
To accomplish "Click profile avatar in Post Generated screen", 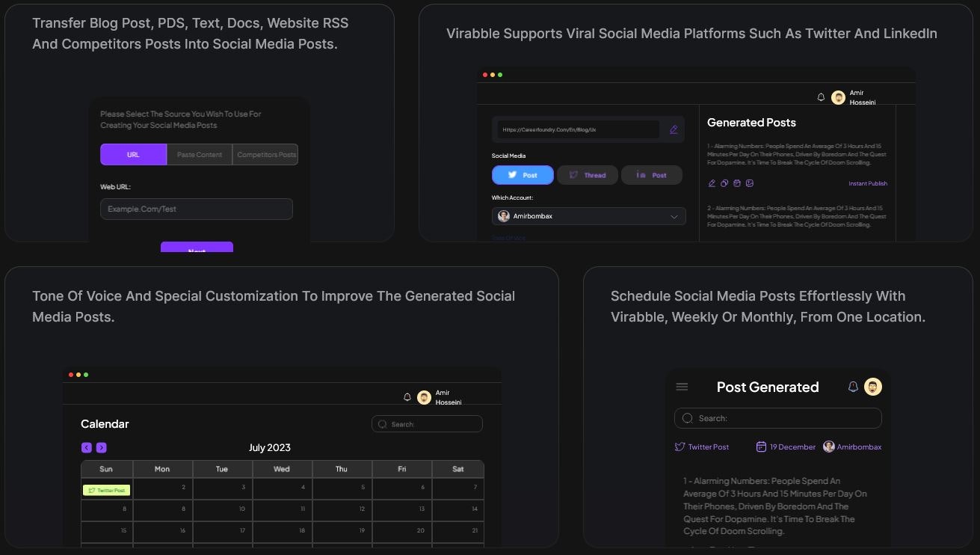I will click(873, 387).
